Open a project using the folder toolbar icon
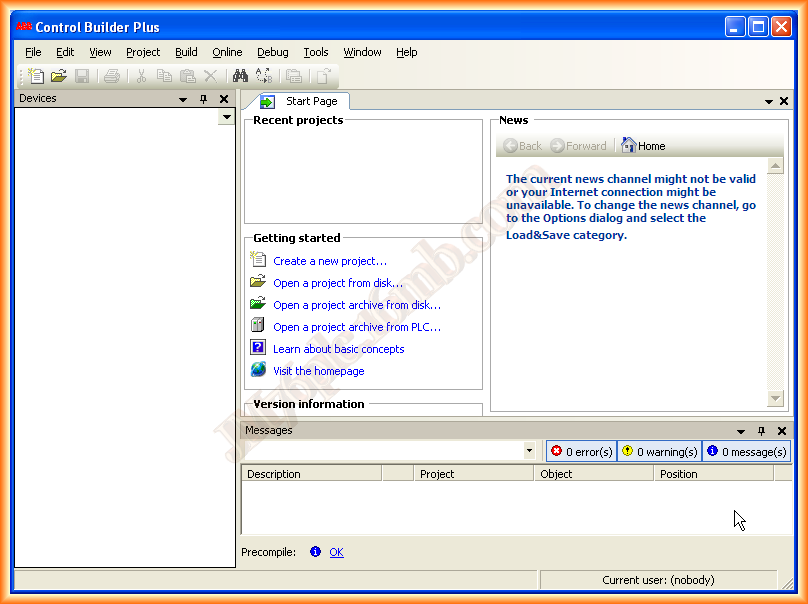Viewport: 808px width, 604px height. 58,75
